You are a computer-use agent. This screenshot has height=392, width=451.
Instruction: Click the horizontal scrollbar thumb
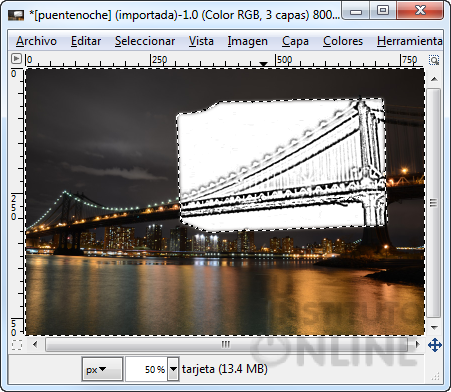coord(226,344)
